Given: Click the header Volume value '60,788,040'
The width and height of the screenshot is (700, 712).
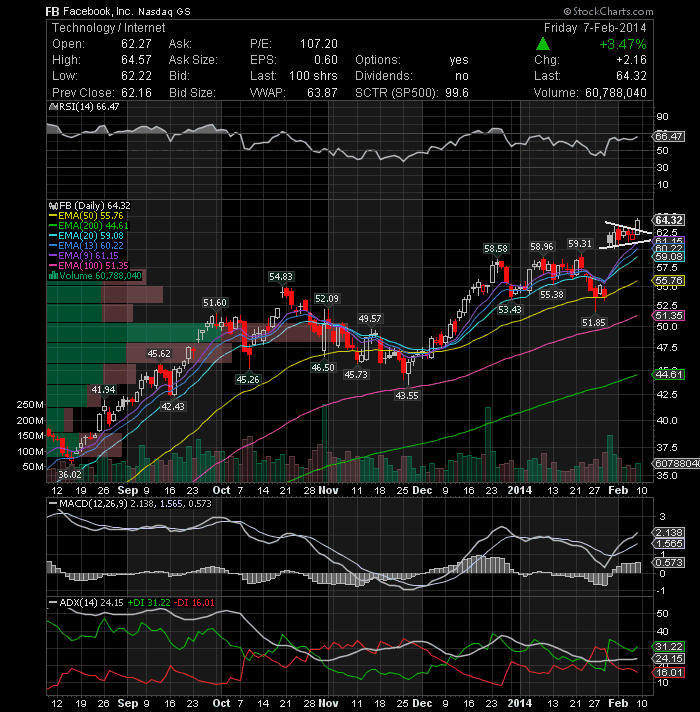Looking at the screenshot, I should 616,93.
